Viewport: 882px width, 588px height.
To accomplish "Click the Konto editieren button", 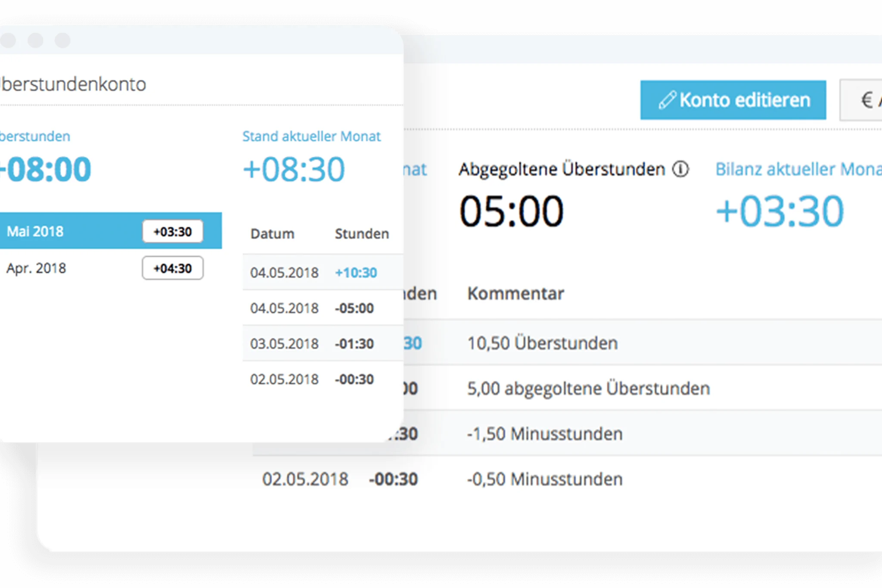I will [733, 100].
